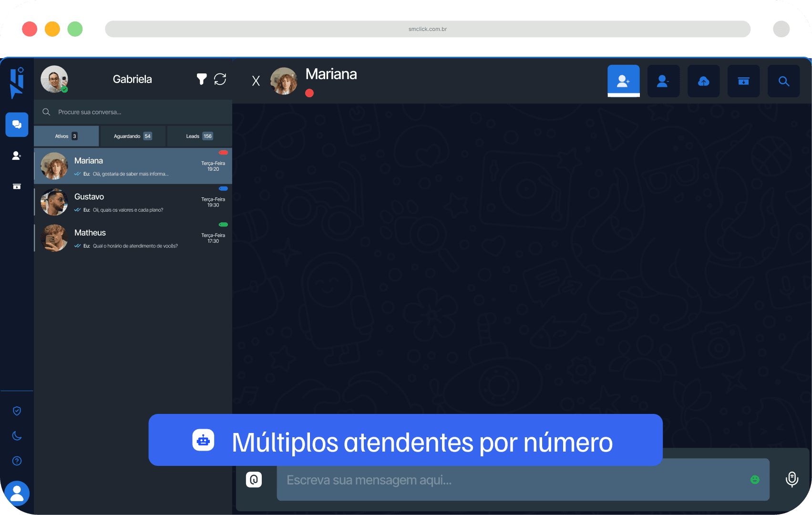Click the robot icon in the banner
812x515 pixels.
203,440
